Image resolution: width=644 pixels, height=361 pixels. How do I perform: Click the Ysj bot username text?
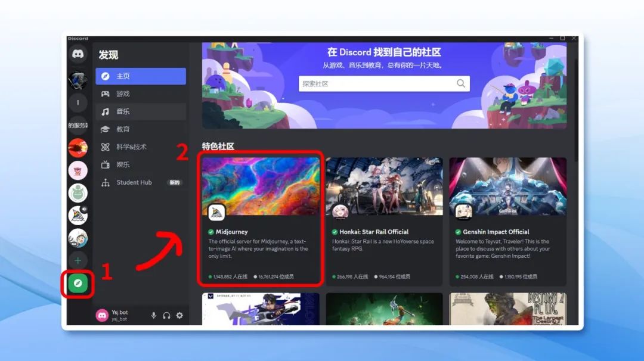119,312
